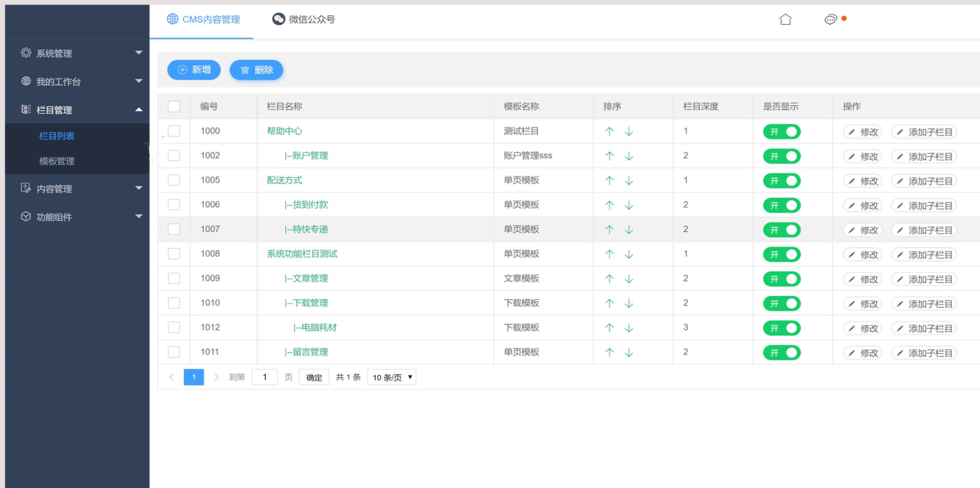This screenshot has height=488, width=980.
Task: Open 模板管理 in sidebar
Action: click(x=57, y=161)
